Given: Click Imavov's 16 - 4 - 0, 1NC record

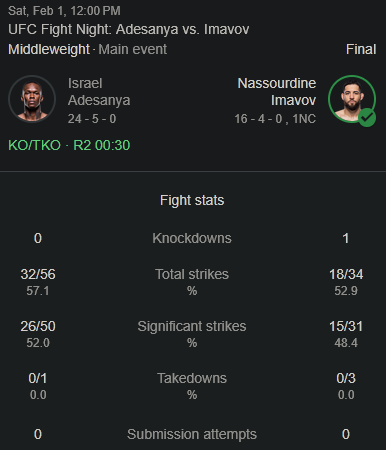Looking at the screenshot, I should [275, 119].
